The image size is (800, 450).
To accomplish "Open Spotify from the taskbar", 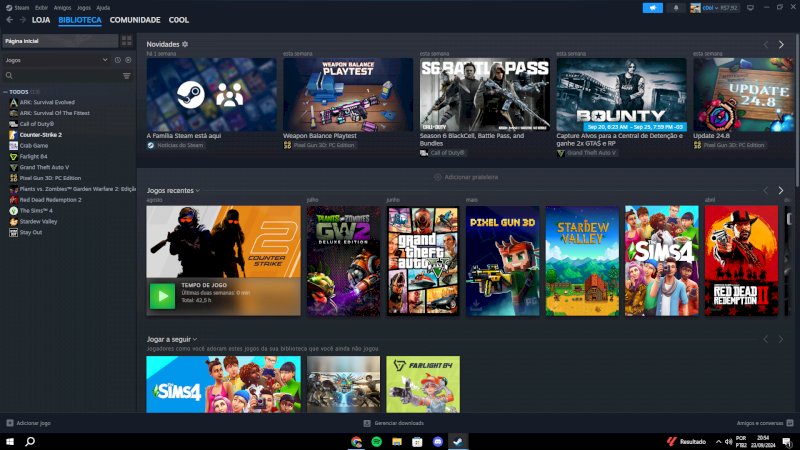I will 377,442.
